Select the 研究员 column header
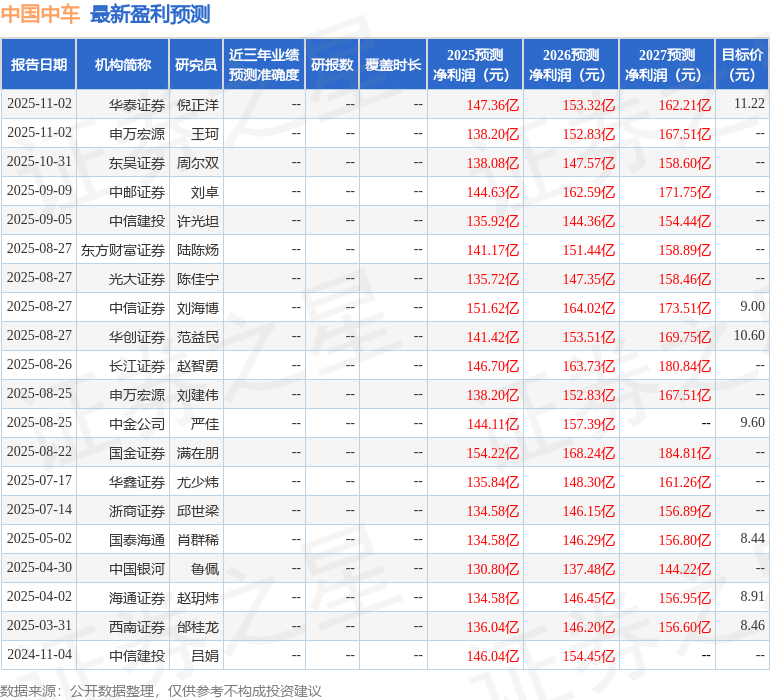The width and height of the screenshot is (770, 700). tap(196, 65)
